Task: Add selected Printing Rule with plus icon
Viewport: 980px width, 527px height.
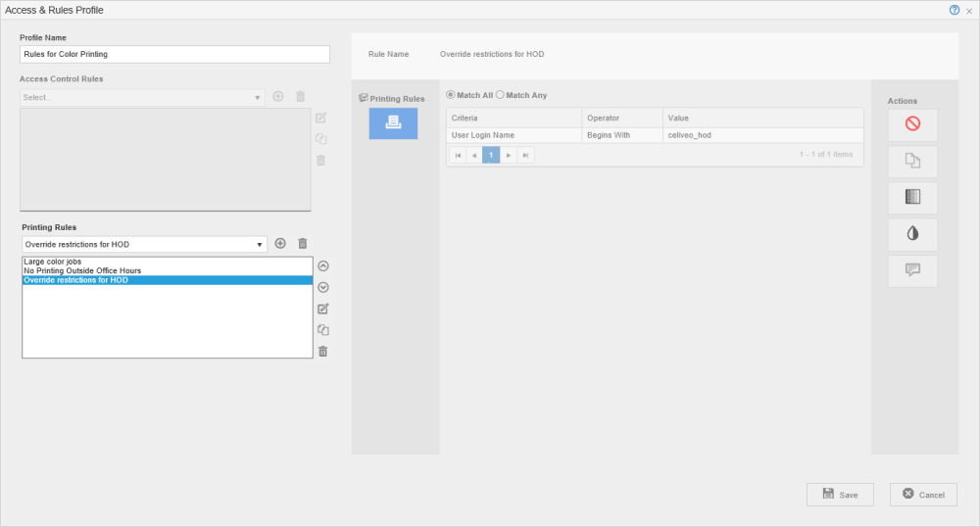Action: point(280,244)
